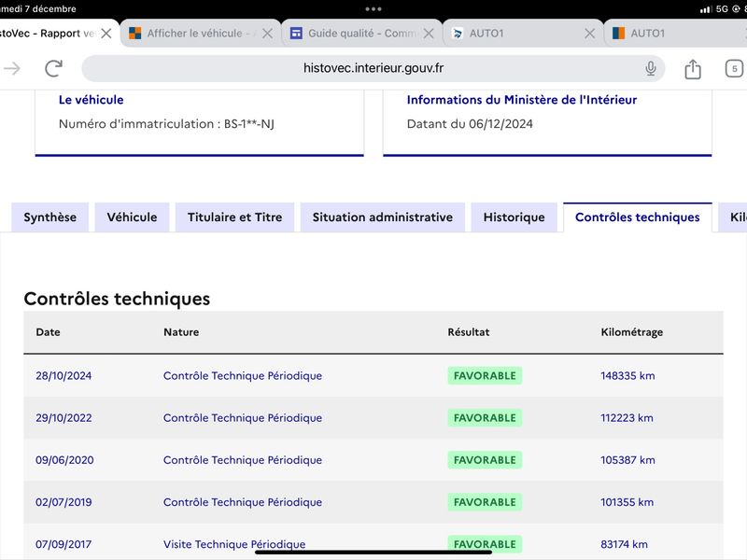
Task: Select the Contrôles techniques tab
Action: 638,217
